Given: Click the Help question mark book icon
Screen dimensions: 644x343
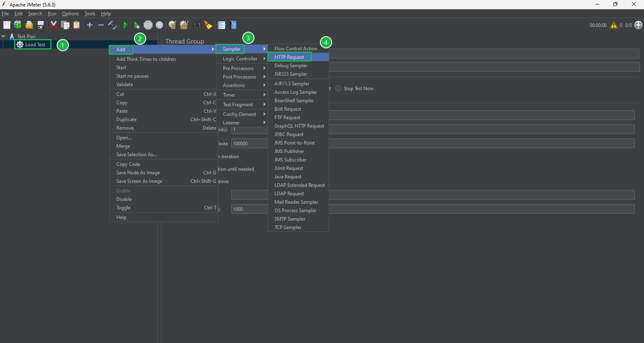Looking at the screenshot, I should [x=233, y=25].
